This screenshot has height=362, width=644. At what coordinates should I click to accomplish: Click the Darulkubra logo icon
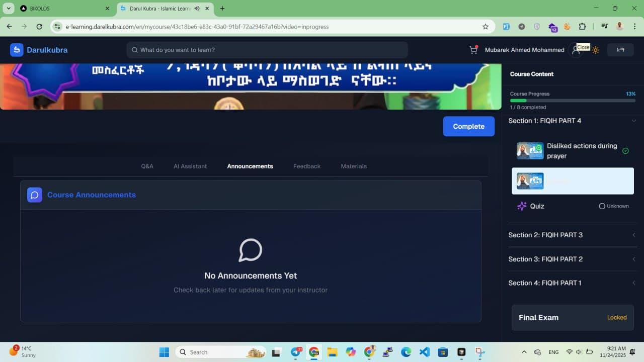click(x=17, y=50)
